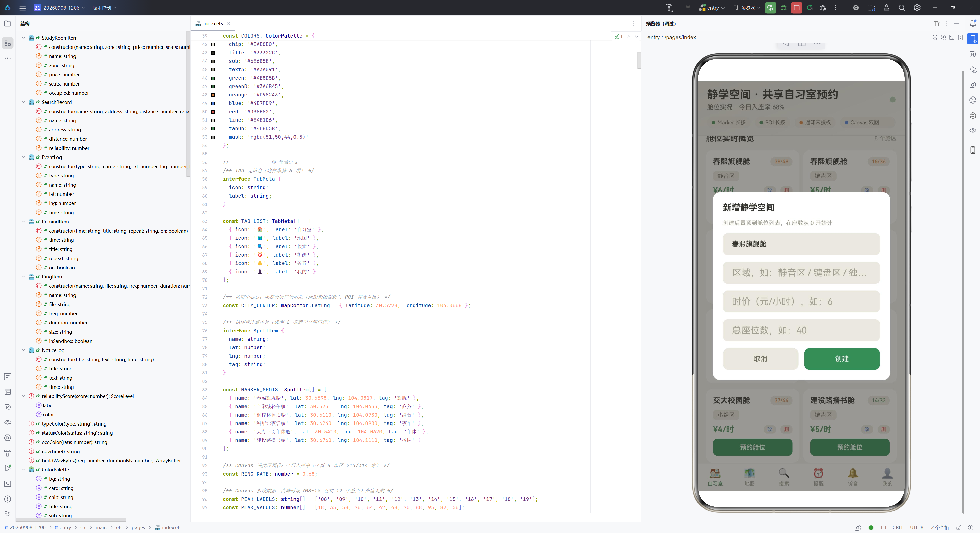Select 'buildWavBytes' function in structure tree

pos(111,460)
